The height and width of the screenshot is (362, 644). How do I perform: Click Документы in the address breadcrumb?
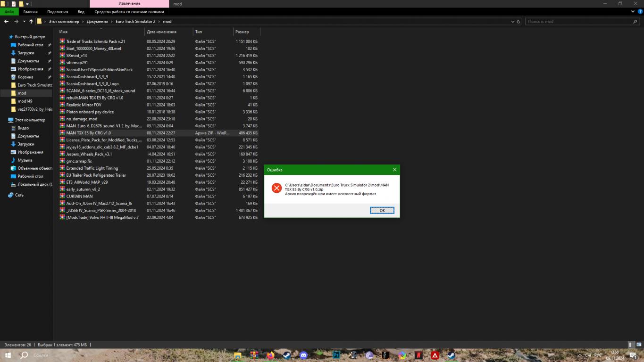98,22
